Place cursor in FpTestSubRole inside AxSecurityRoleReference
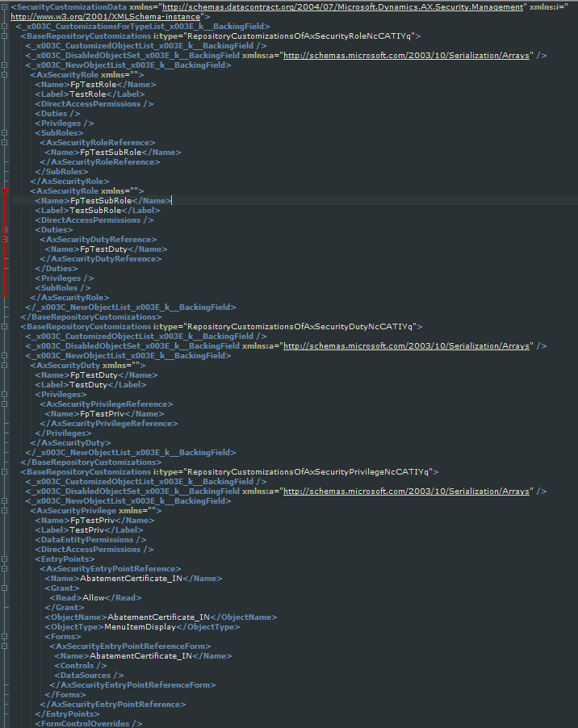578x728 pixels. [111, 153]
